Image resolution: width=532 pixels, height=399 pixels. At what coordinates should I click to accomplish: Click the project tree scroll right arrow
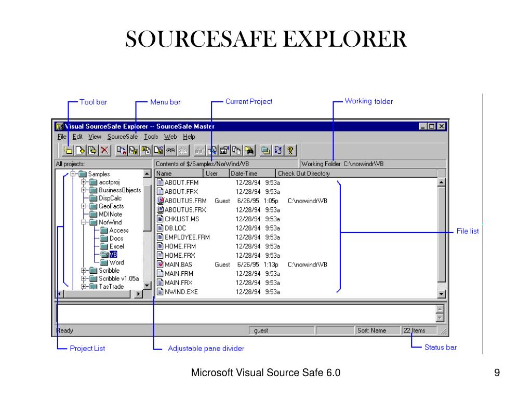[138, 294]
